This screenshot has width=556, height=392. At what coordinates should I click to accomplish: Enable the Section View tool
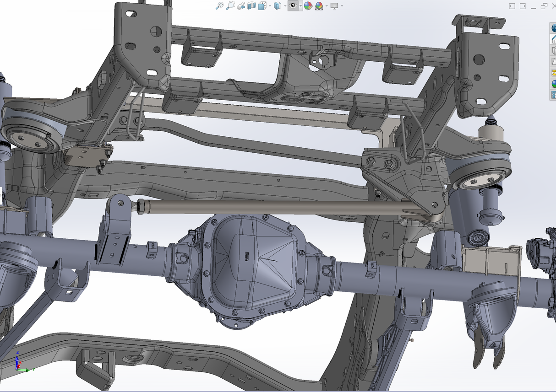(251, 6)
